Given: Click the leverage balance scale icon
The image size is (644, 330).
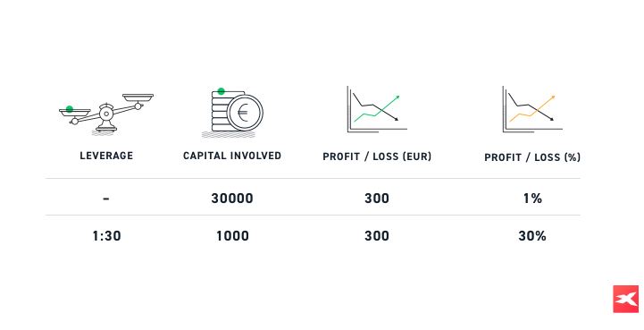Looking at the screenshot, I should [106, 114].
